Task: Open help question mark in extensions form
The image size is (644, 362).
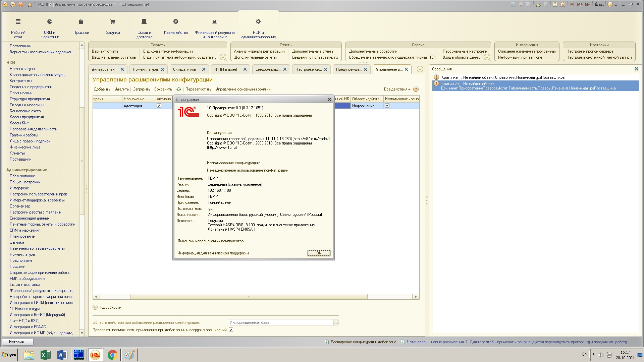Action: click(416, 89)
